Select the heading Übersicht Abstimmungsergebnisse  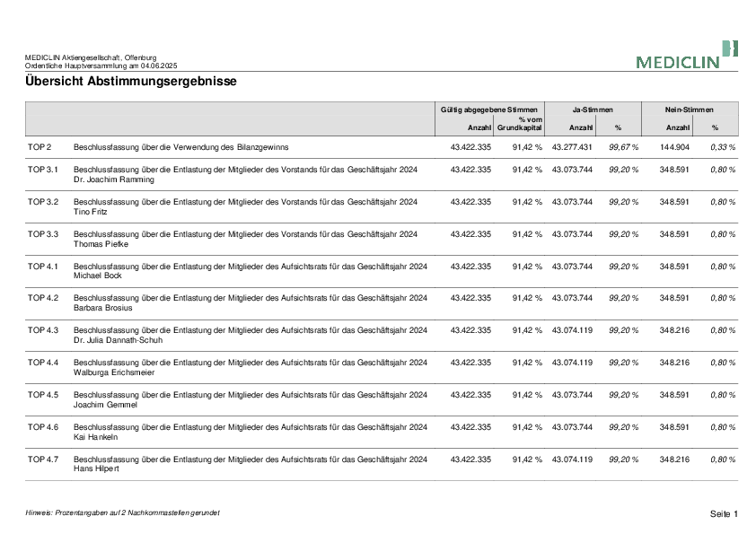click(x=131, y=81)
